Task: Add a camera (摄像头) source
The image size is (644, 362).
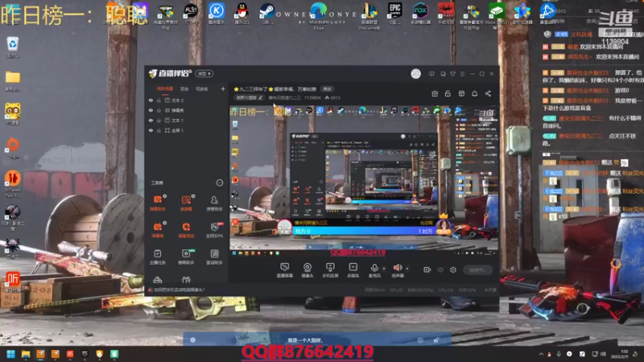Action: point(308,270)
